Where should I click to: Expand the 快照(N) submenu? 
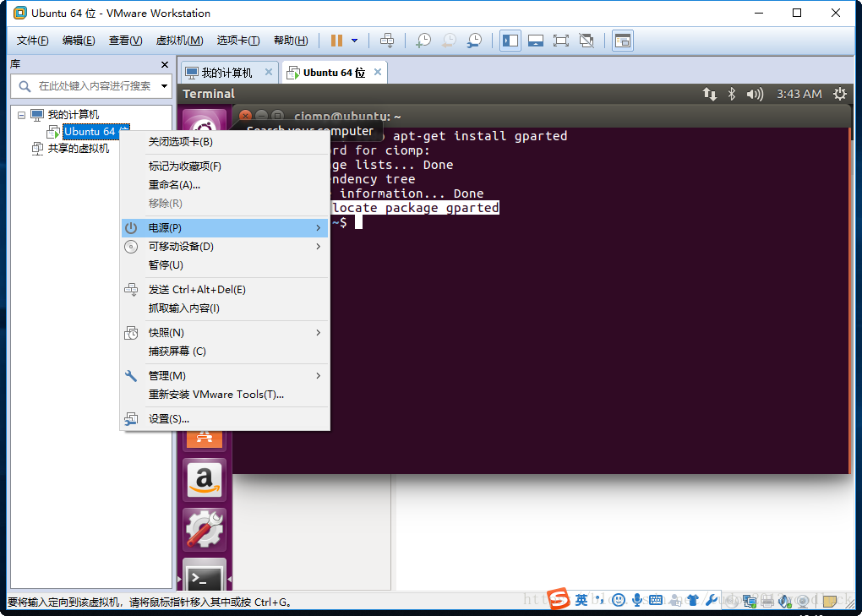tap(226, 332)
